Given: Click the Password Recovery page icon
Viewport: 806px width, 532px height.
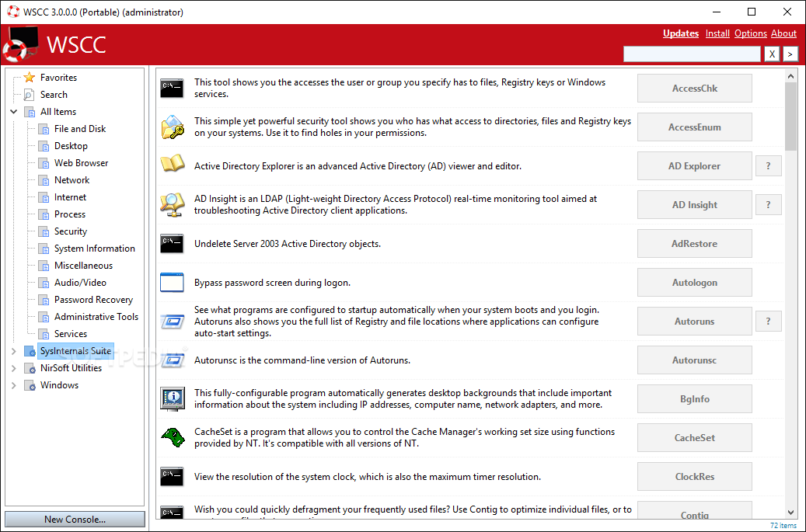Looking at the screenshot, I should point(44,300).
